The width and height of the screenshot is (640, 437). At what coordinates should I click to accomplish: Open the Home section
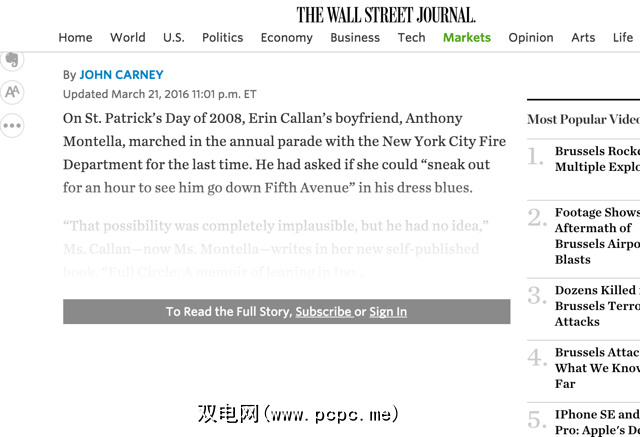tap(75, 38)
